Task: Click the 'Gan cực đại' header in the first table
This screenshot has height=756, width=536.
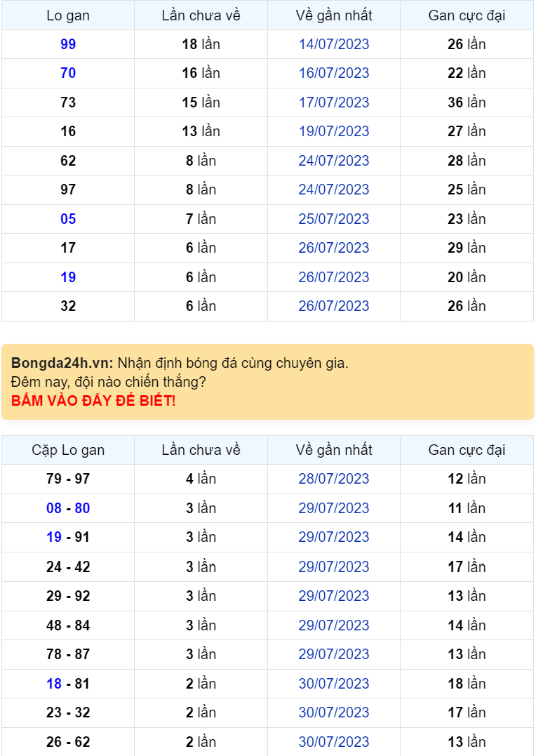Action: [467, 15]
